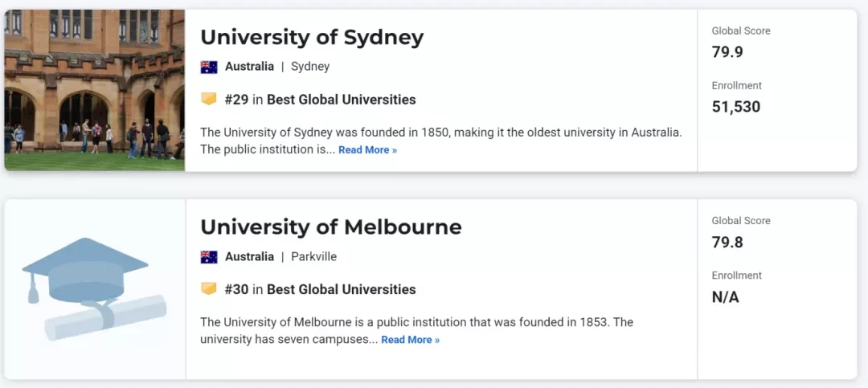Click the Australia country text for Sydney
The height and width of the screenshot is (388, 868).
coord(249,67)
